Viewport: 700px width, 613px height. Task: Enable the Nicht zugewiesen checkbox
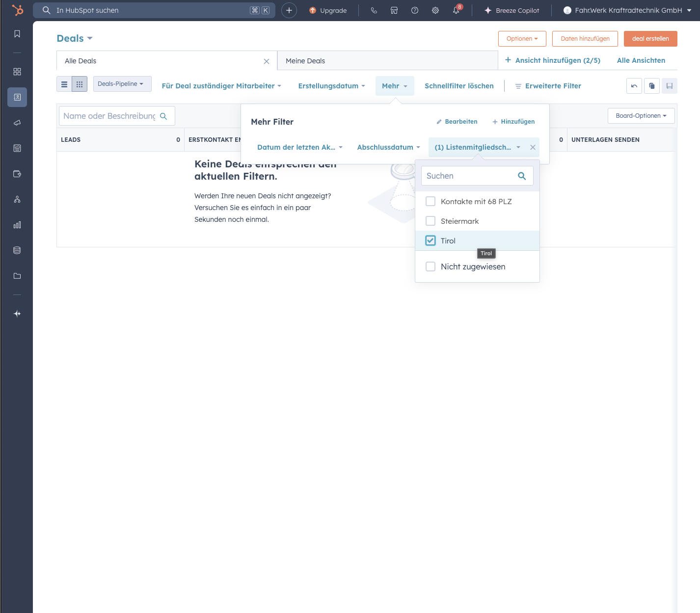pyautogui.click(x=431, y=267)
